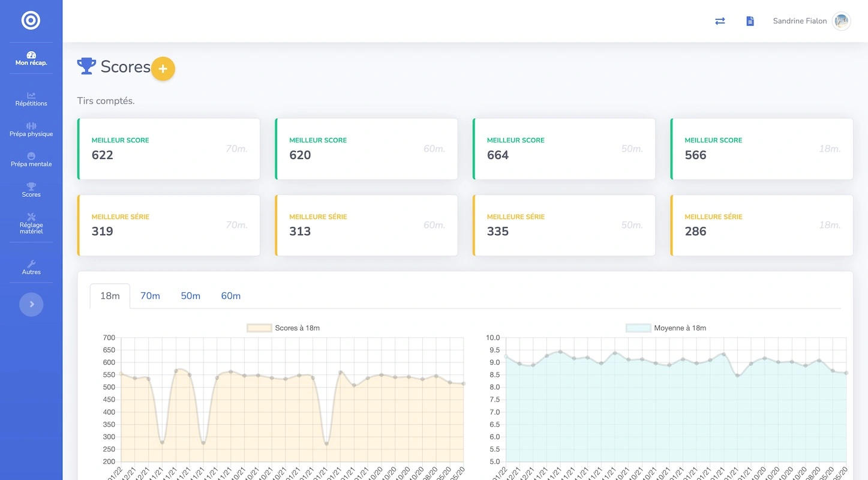Add a new score with plus button
The width and height of the screenshot is (868, 480).
tap(163, 69)
